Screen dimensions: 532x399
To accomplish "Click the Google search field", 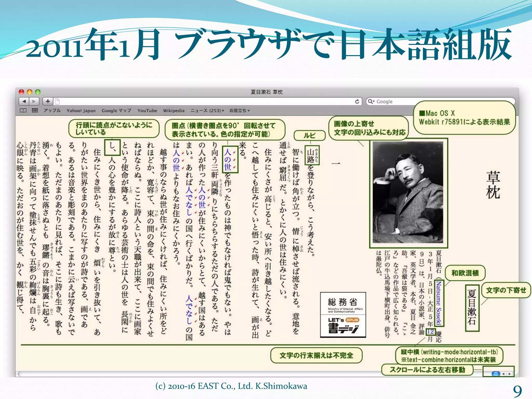I will pyautogui.click(x=440, y=102).
